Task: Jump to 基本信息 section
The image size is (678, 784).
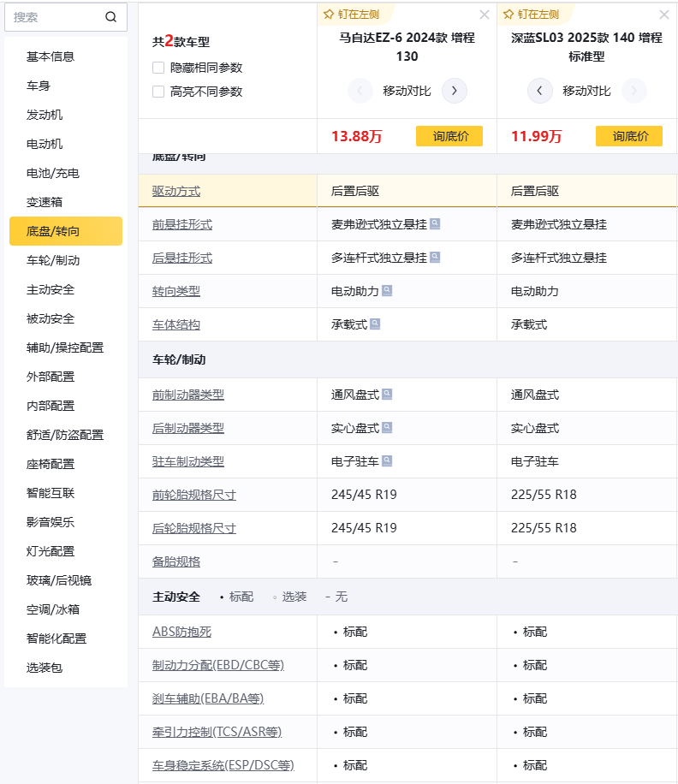Action: [51, 56]
